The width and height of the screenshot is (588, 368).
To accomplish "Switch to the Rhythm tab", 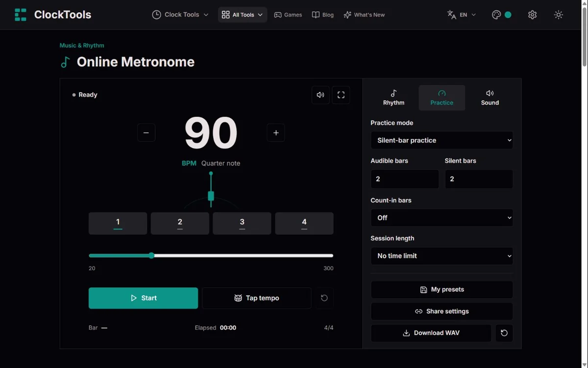I will point(393,98).
